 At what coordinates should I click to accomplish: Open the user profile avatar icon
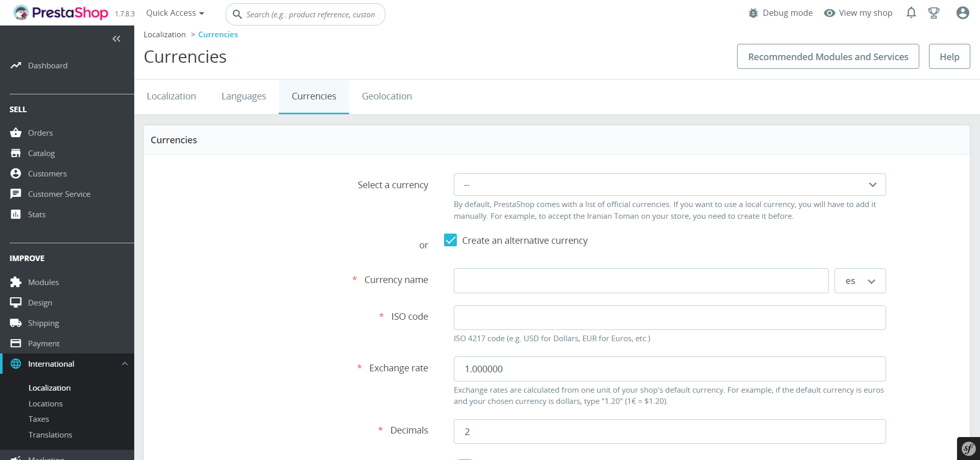coord(962,13)
